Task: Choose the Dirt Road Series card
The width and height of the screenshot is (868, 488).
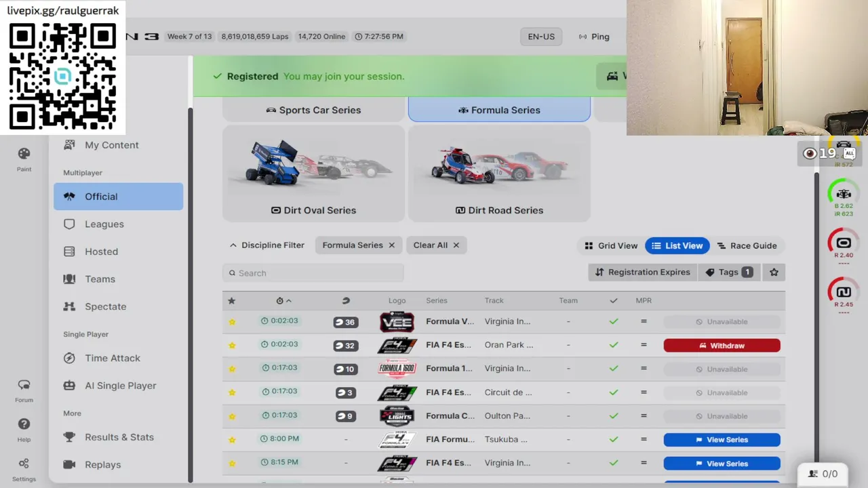Action: (x=499, y=174)
